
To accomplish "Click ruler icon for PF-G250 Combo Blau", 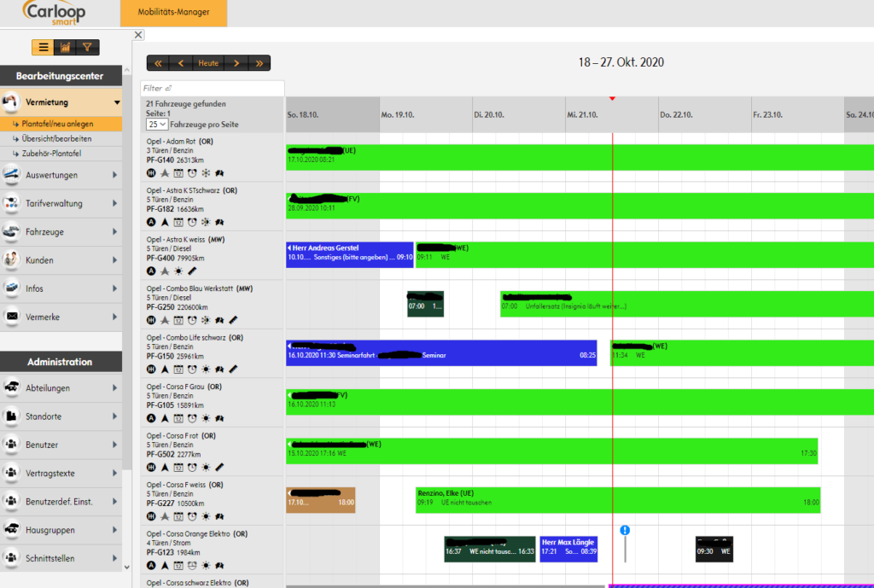I will tap(233, 321).
